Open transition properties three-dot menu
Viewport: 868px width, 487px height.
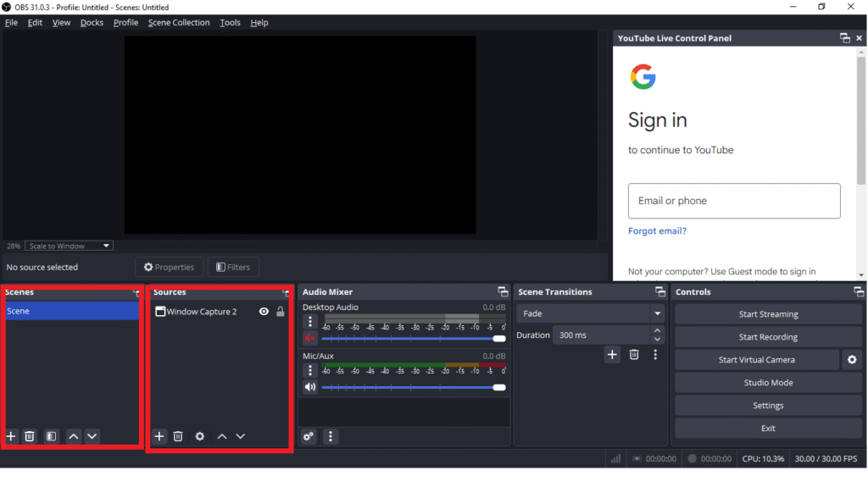(x=655, y=355)
